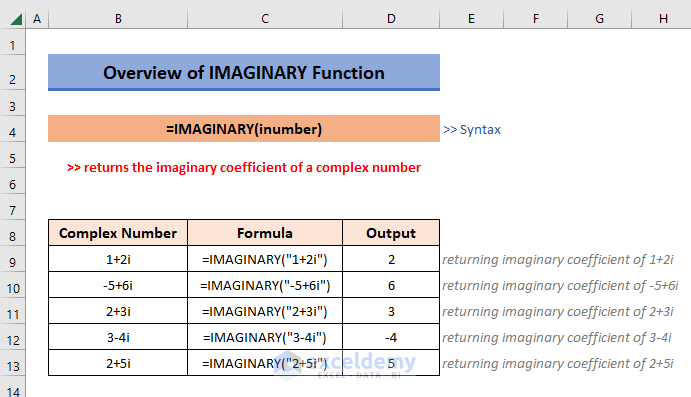Image resolution: width=691 pixels, height=397 pixels.
Task: Click the '=IMAGINARY(inumber)' syntax cell
Action: (244, 129)
